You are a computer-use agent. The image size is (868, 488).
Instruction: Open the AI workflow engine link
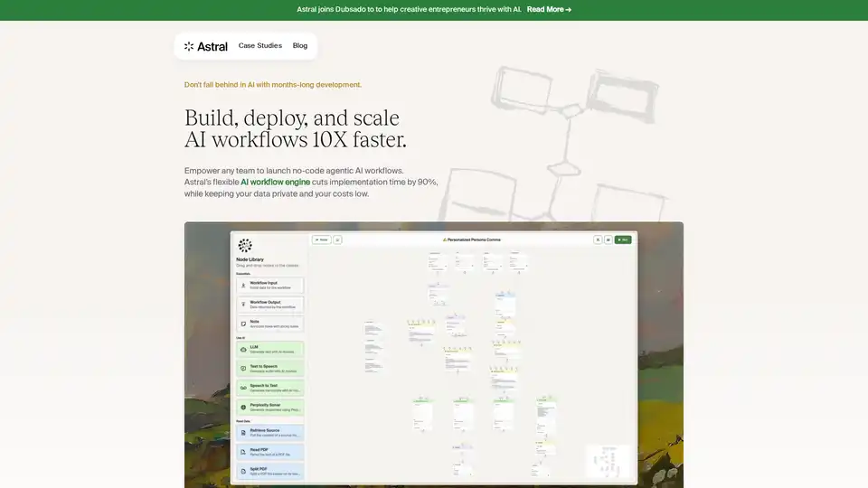[x=275, y=182]
